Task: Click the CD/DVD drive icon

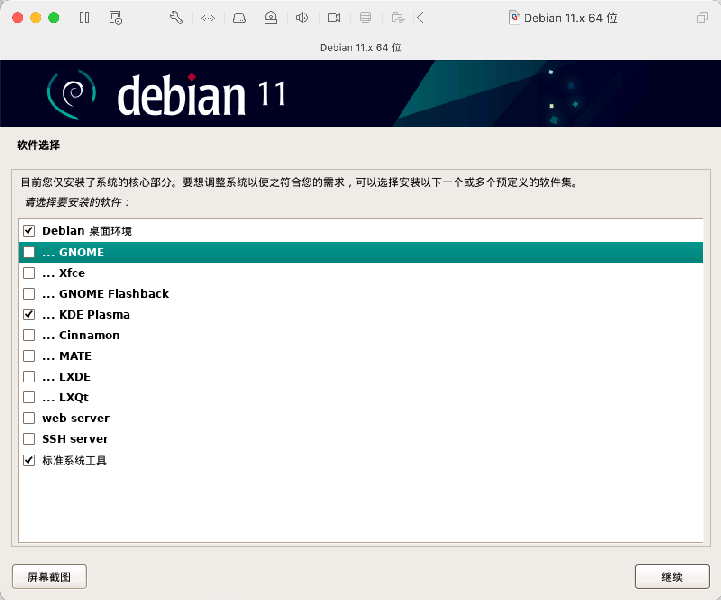Action: click(271, 18)
